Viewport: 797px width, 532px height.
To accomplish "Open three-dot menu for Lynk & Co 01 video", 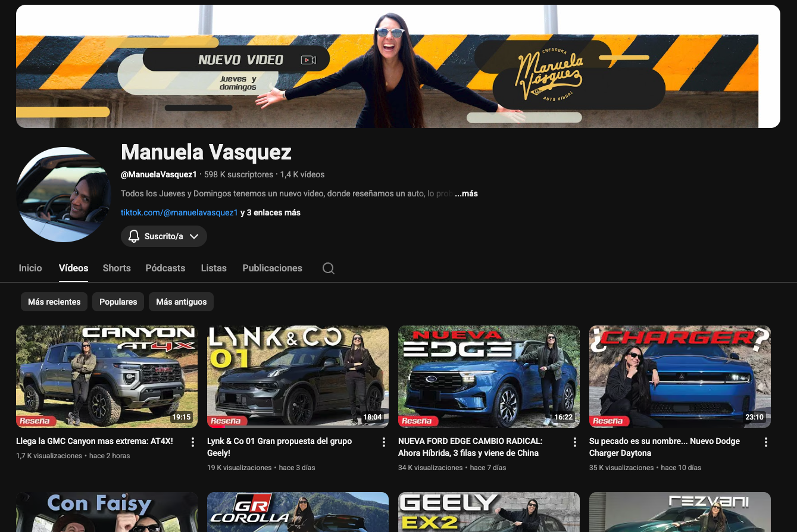I will point(383,442).
